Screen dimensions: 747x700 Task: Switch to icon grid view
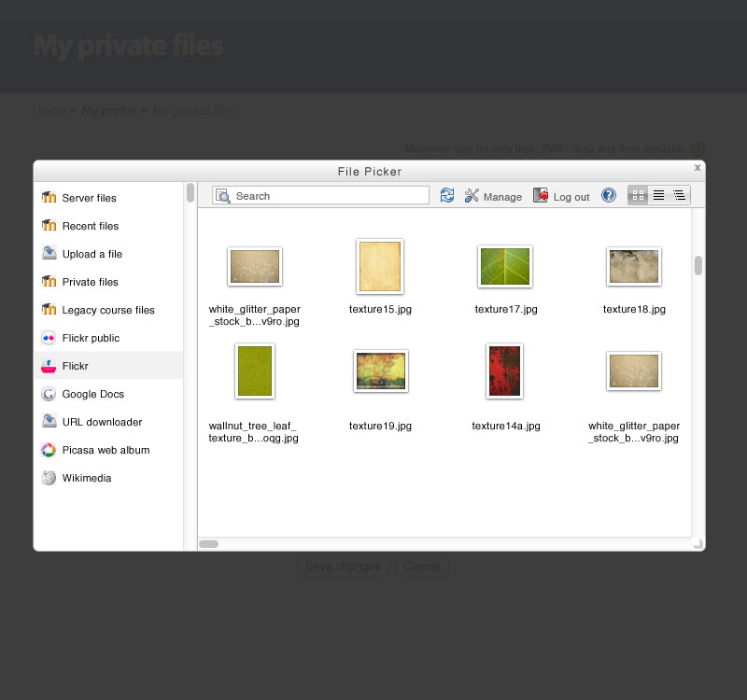[x=638, y=195]
